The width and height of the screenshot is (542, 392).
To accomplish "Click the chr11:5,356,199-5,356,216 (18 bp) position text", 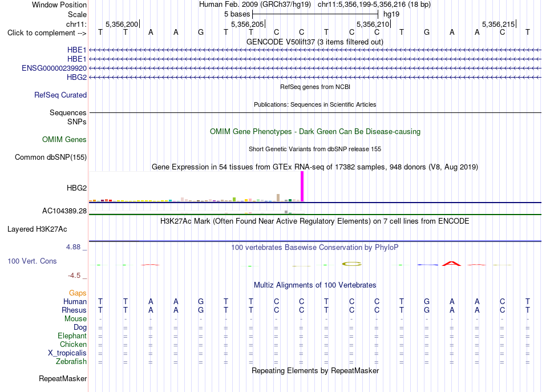I will coord(374,5).
